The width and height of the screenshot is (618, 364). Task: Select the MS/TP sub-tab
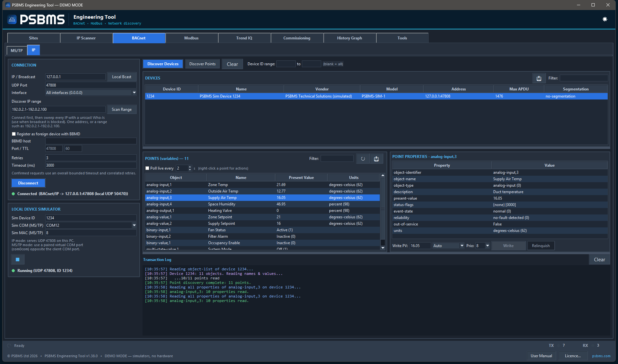coord(17,50)
